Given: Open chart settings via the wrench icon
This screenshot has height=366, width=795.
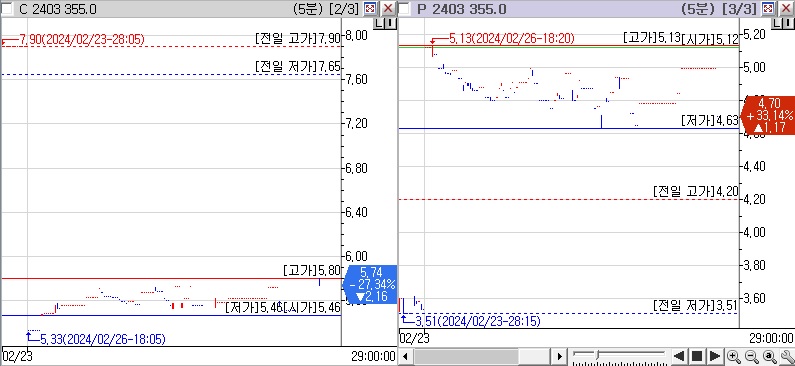Looking at the screenshot, I should coord(787,356).
